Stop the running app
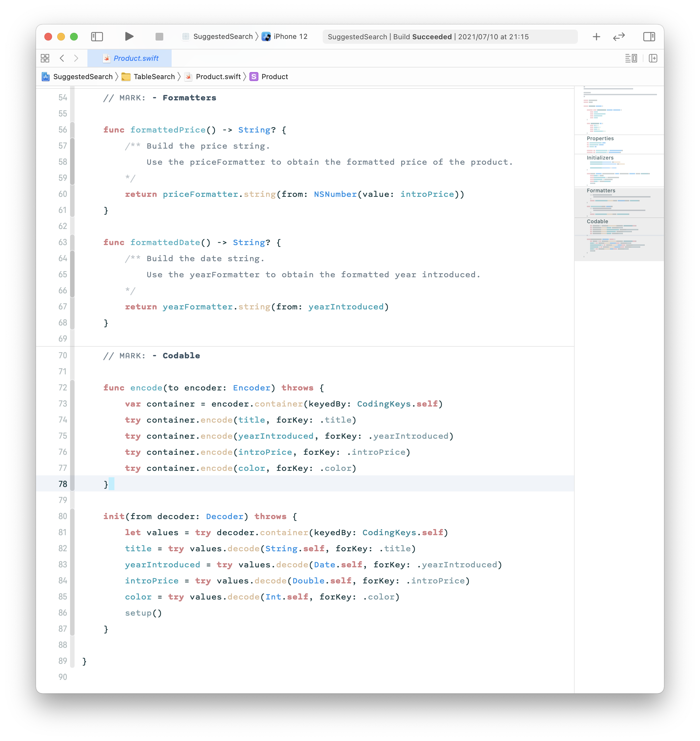700x741 pixels. (x=159, y=37)
